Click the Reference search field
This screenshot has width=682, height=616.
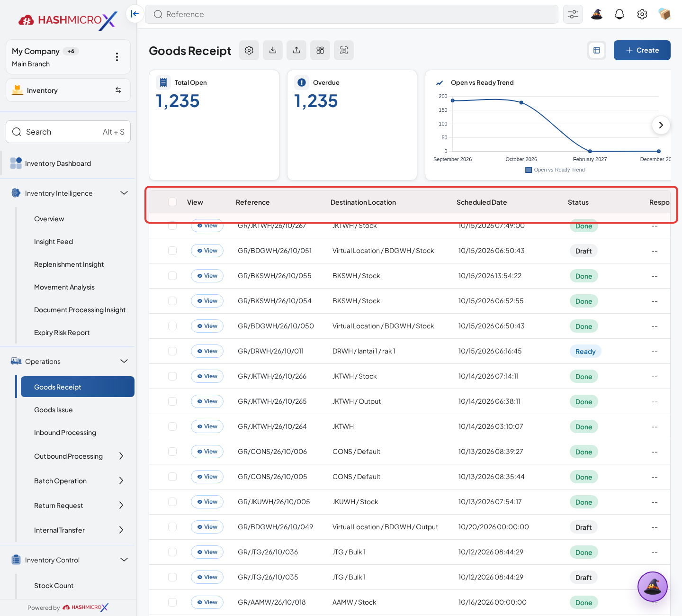(351, 14)
